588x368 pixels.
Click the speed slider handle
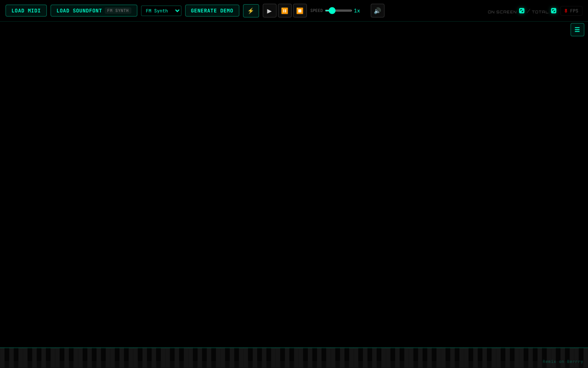[x=332, y=11]
